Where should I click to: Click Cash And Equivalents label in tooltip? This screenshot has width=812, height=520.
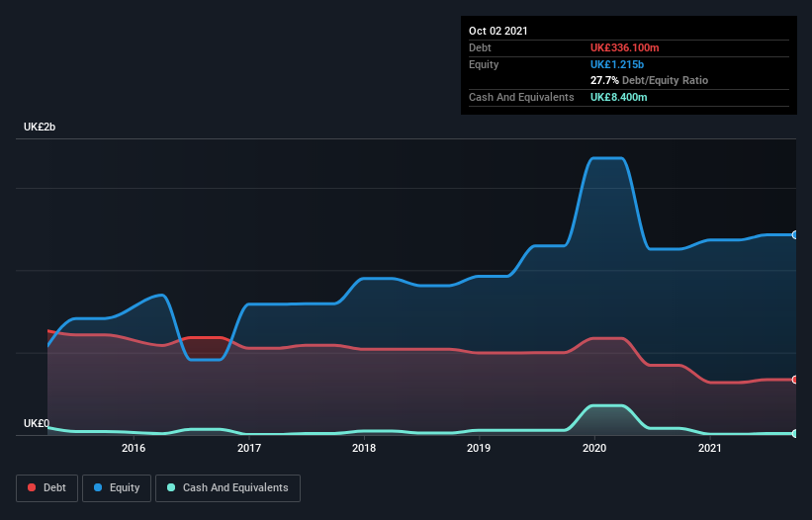pos(521,97)
